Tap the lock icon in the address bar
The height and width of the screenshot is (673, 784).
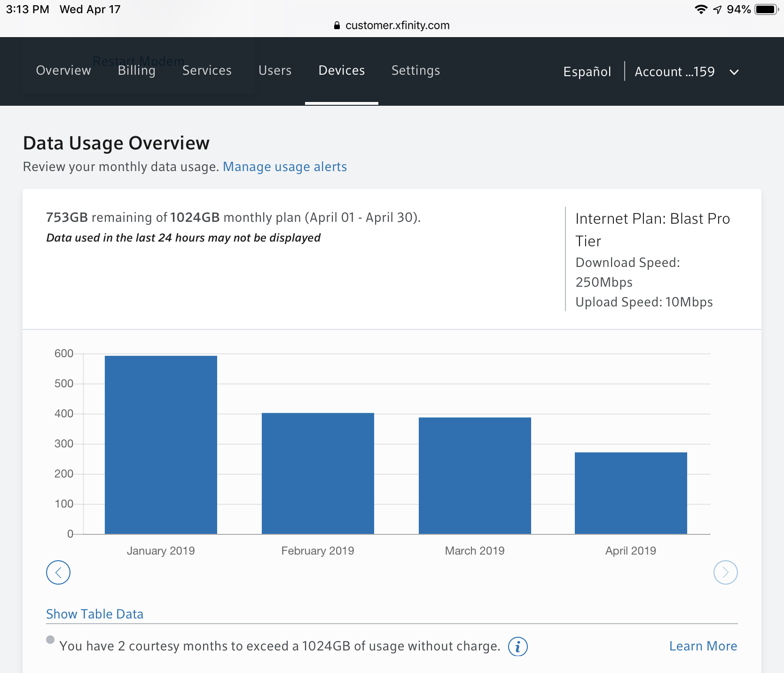coord(337,25)
